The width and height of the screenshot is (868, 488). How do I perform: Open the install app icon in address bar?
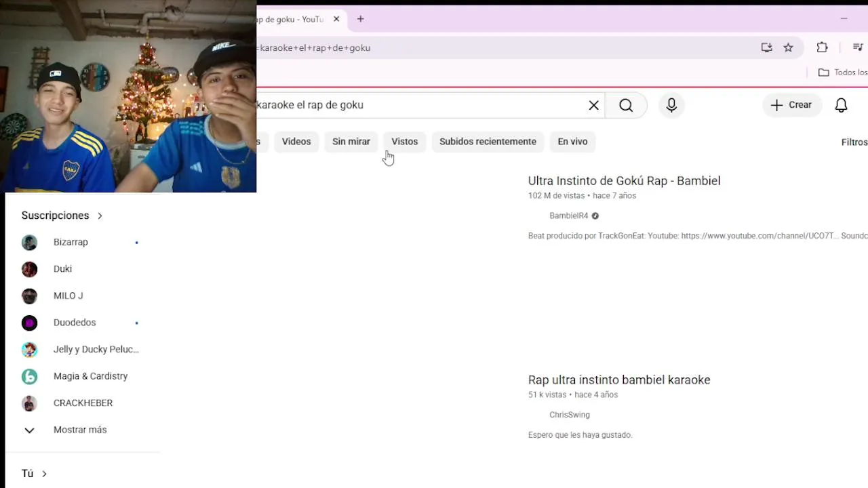[x=766, y=47]
